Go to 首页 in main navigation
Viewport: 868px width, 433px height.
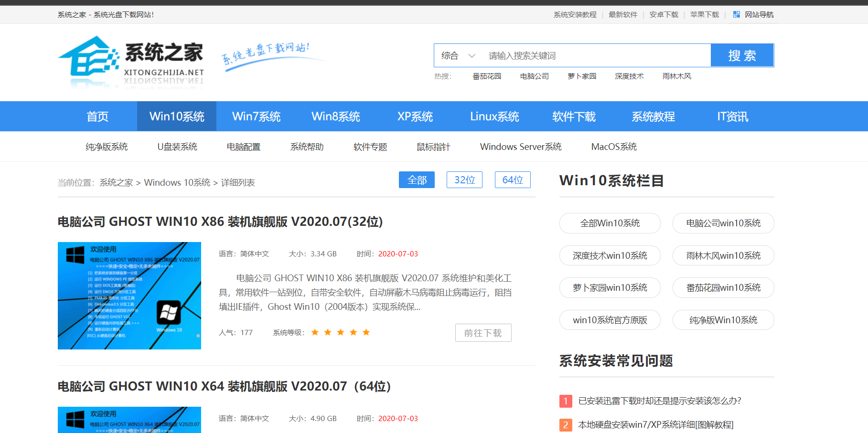pyautogui.click(x=97, y=116)
